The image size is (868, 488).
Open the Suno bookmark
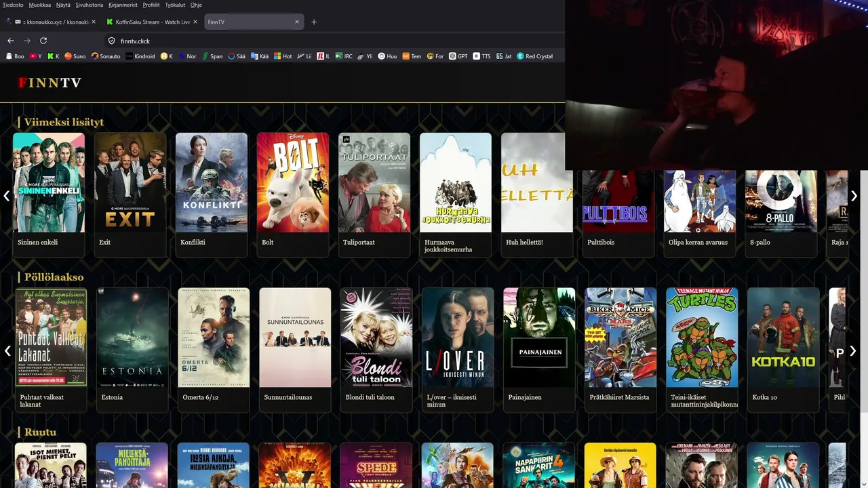[75, 56]
